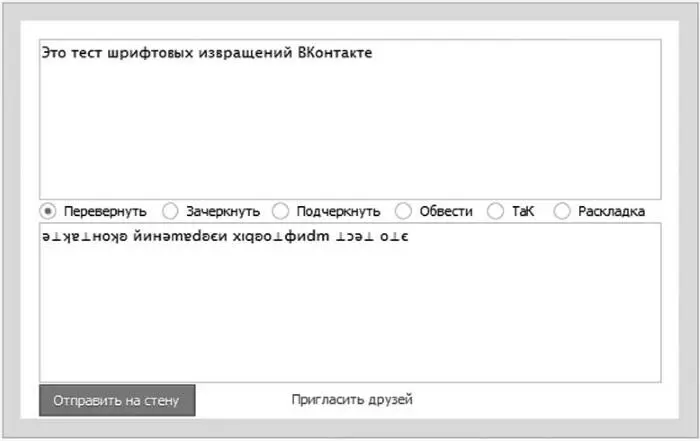Click the upside-down result text line
The width and height of the screenshot is (700, 441).
(x=225, y=237)
